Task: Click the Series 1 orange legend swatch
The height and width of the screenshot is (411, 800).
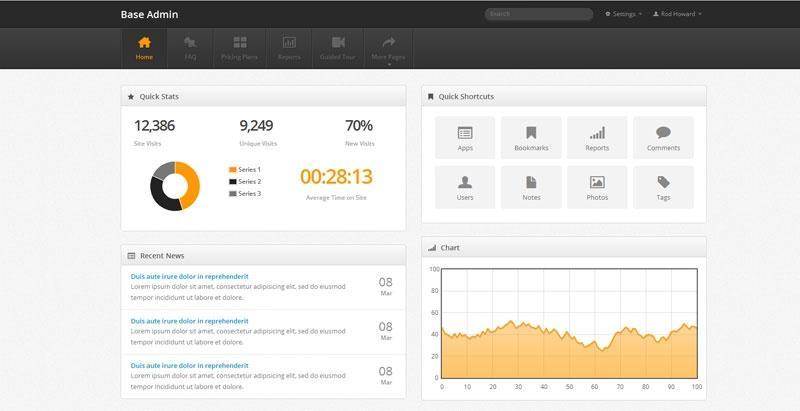Action: [x=233, y=170]
